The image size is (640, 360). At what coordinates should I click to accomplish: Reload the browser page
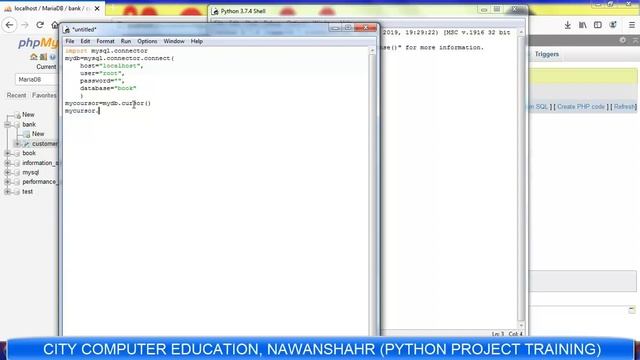[40, 25]
